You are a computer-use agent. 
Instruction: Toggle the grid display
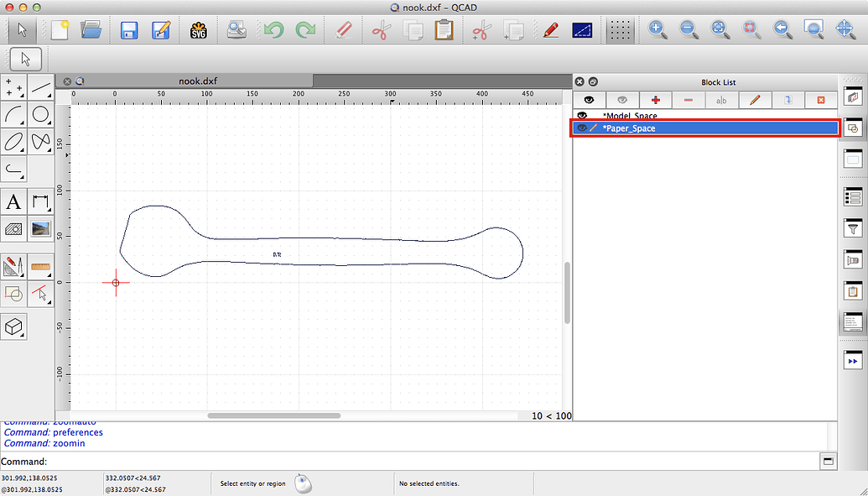pyautogui.click(x=620, y=30)
